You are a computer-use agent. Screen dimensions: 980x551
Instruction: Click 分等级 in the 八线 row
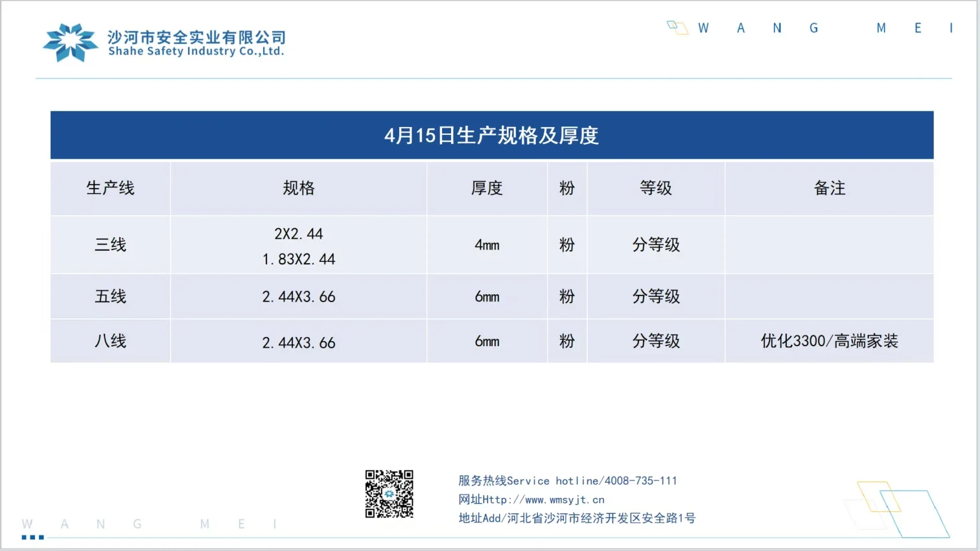point(656,341)
